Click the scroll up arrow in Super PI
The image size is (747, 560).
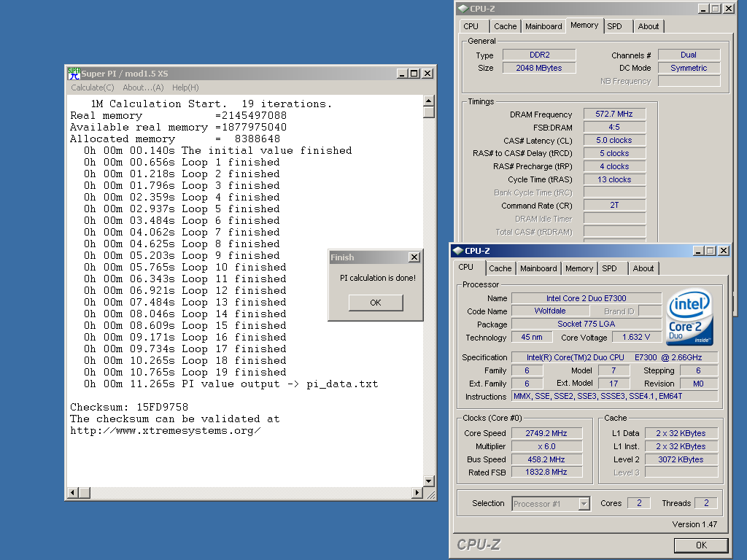[429, 101]
